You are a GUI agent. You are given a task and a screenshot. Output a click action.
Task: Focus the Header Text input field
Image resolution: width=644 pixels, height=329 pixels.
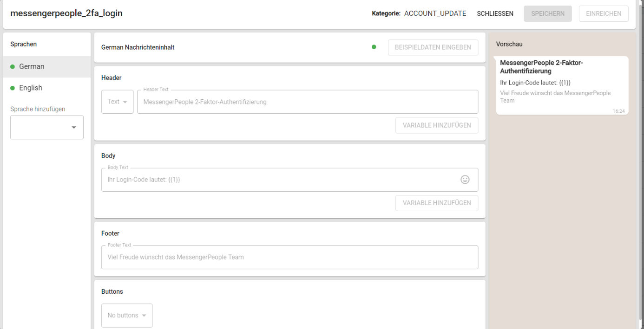[x=308, y=102]
